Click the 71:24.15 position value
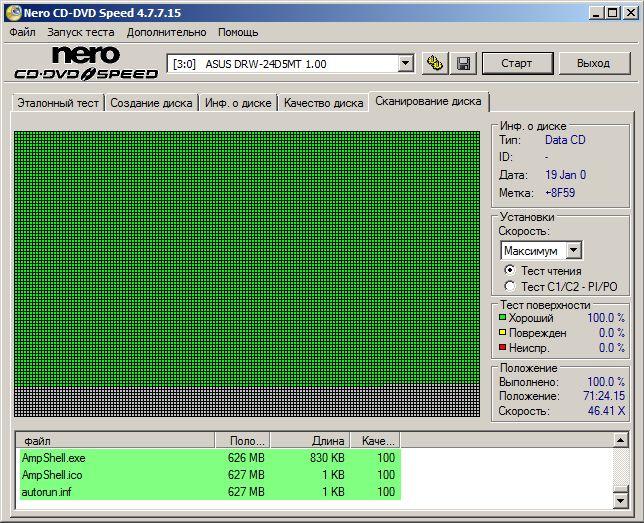This screenshot has width=644, height=523. point(604,396)
